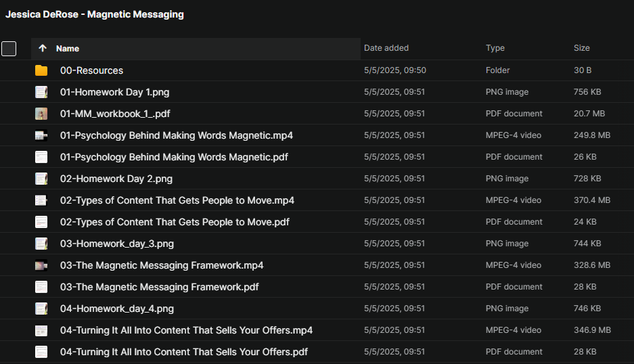This screenshot has height=364, width=634.
Task: Open file 03-Homework_day_3.png
Action: (117, 244)
